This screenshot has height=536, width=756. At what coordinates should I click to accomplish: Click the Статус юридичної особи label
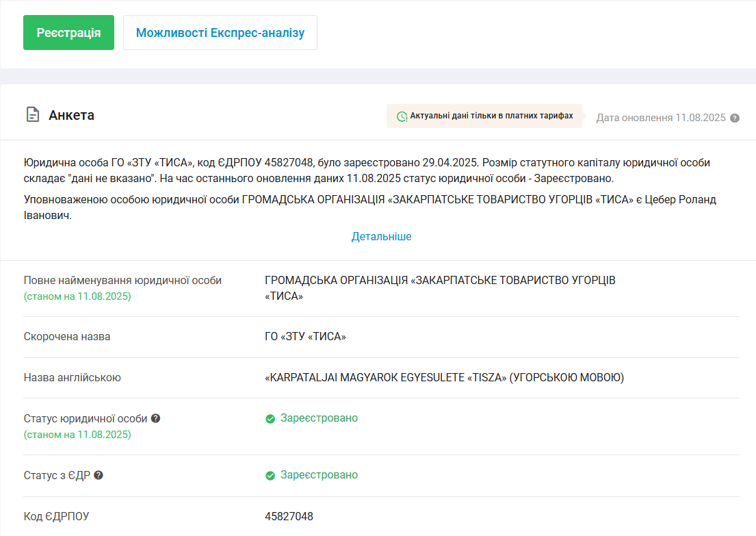86,418
